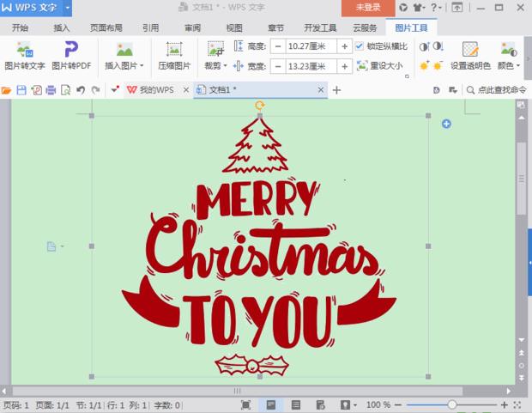The image size is (532, 413).
Task: Switch to the 审阅 tab
Action: 192,27
